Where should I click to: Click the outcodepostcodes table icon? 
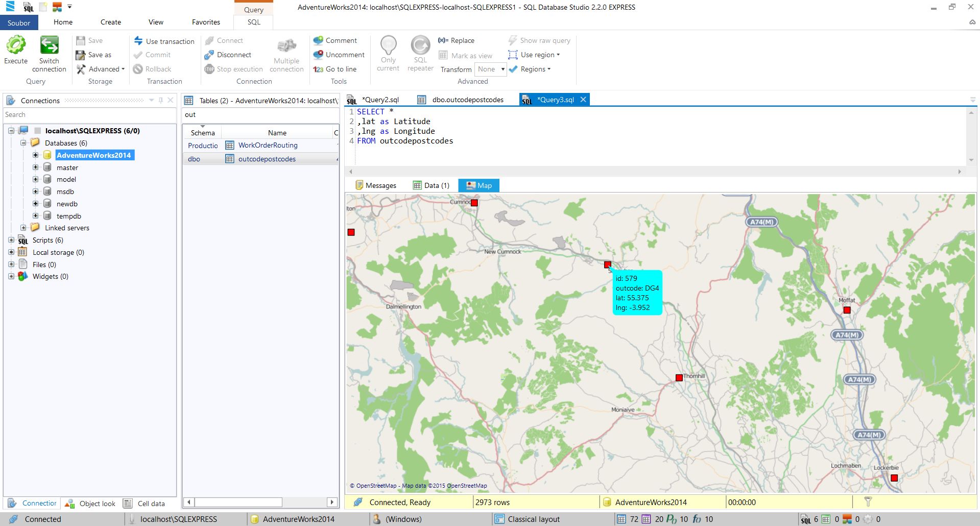click(x=230, y=159)
